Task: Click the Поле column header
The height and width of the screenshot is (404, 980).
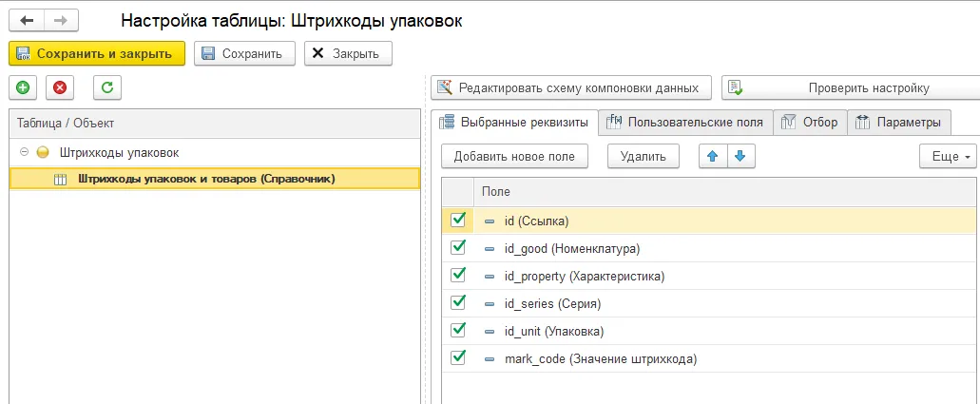Action: (725, 192)
